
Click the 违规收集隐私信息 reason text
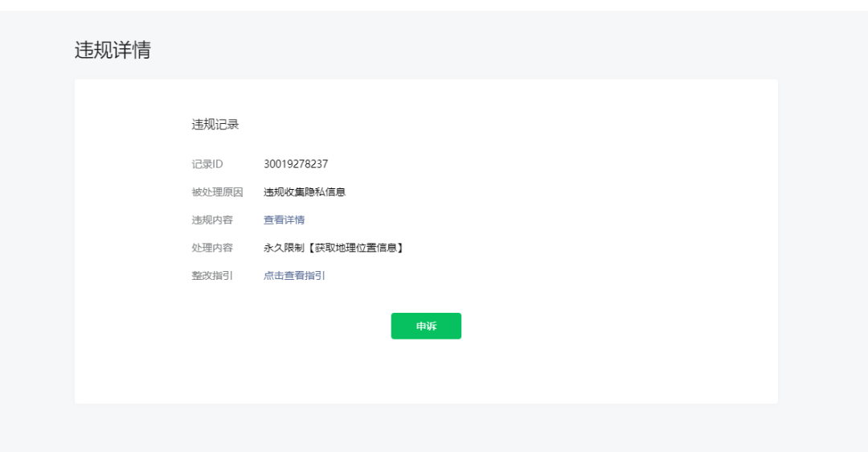coord(305,192)
